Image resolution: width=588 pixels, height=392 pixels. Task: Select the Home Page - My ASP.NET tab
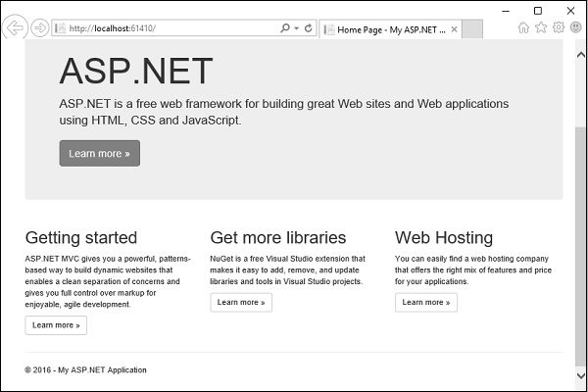click(x=385, y=29)
